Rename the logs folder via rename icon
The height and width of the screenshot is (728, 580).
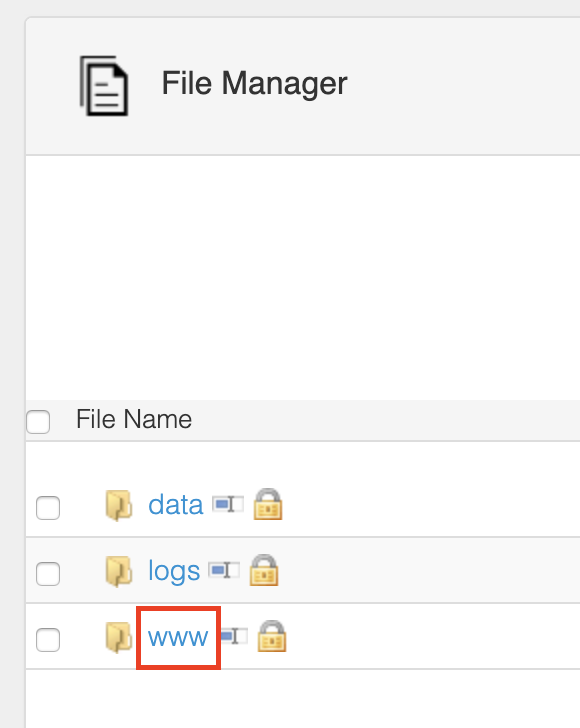coord(224,570)
